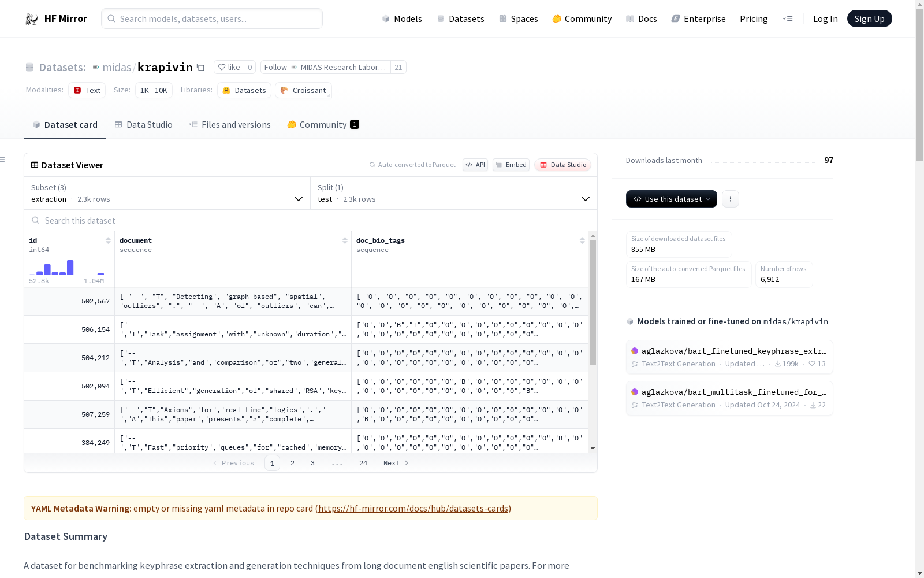Click the Log In link
This screenshot has width=924, height=578.
(x=825, y=18)
